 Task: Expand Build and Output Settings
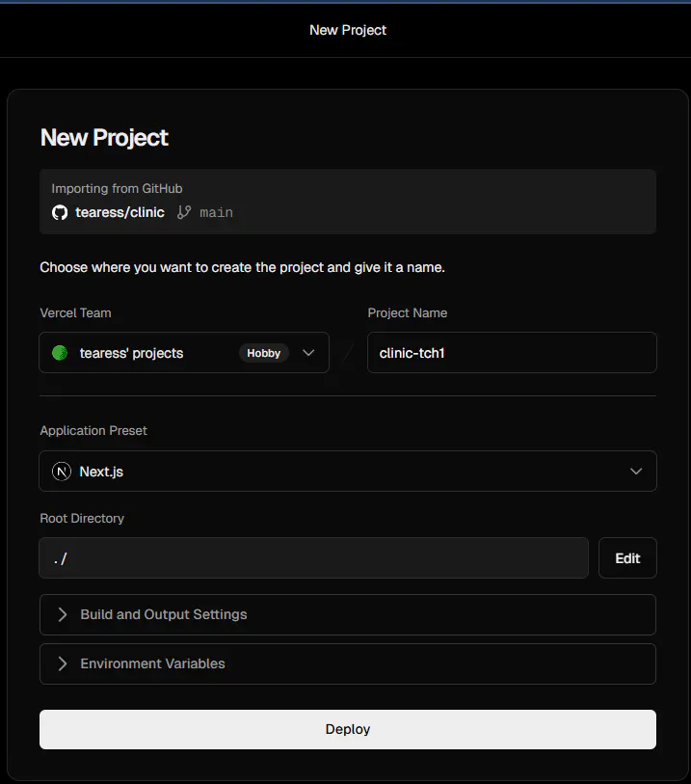[x=348, y=614]
